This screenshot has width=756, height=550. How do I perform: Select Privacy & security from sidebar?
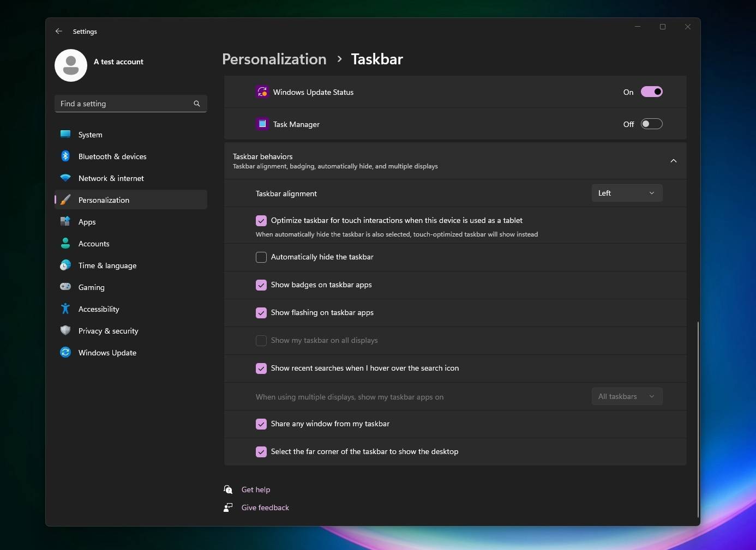pyautogui.click(x=108, y=331)
